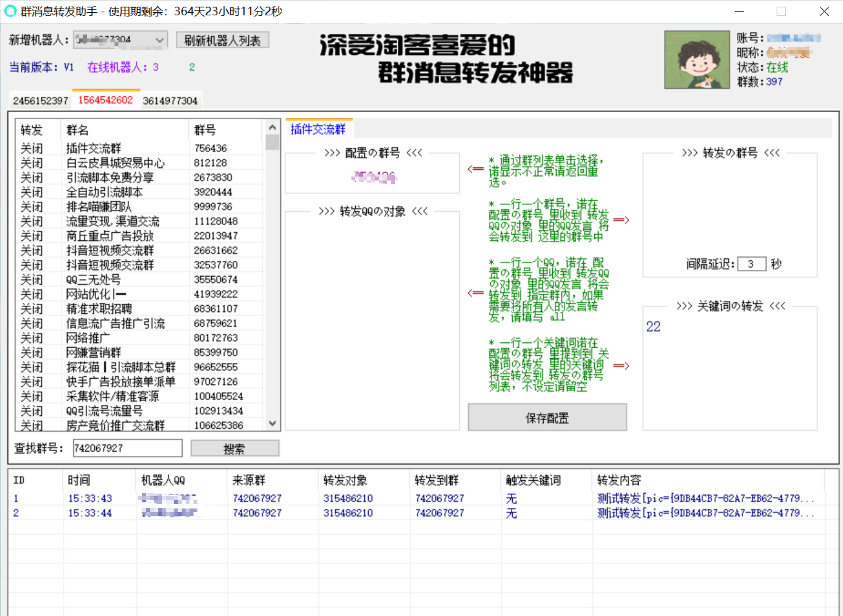
Task: Select the 1564542602 robot tab
Action: coord(106,100)
